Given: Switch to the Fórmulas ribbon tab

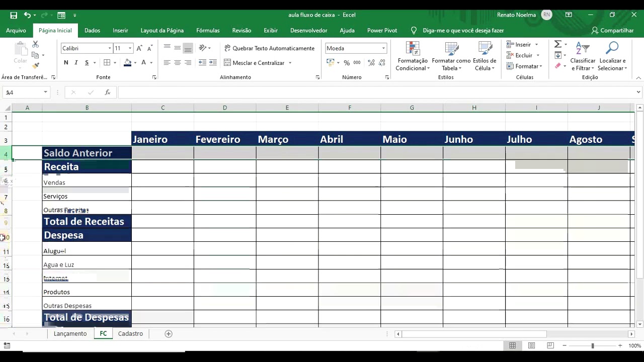Looking at the screenshot, I should click(x=208, y=30).
